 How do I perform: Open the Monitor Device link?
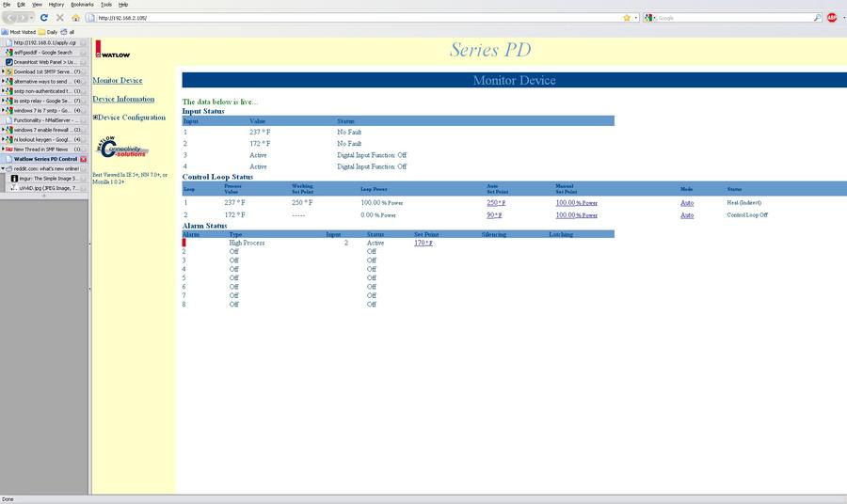[118, 81]
